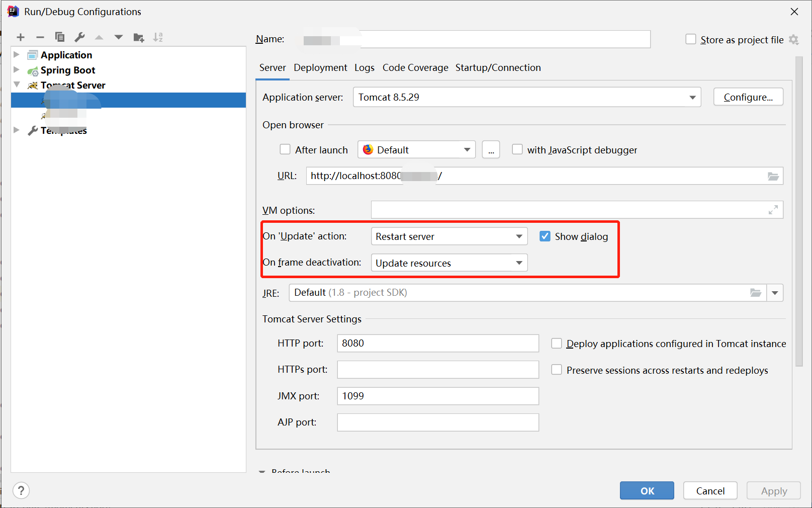812x508 pixels.
Task: Switch to the Logs tab
Action: (x=365, y=68)
